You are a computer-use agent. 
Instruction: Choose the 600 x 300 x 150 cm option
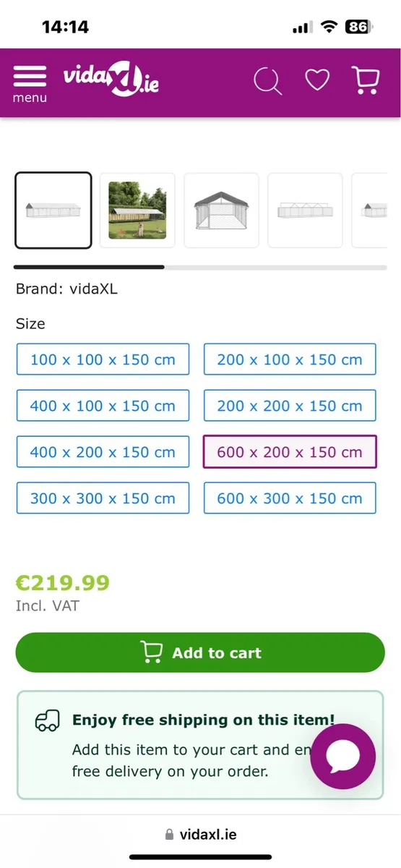pyautogui.click(x=290, y=498)
